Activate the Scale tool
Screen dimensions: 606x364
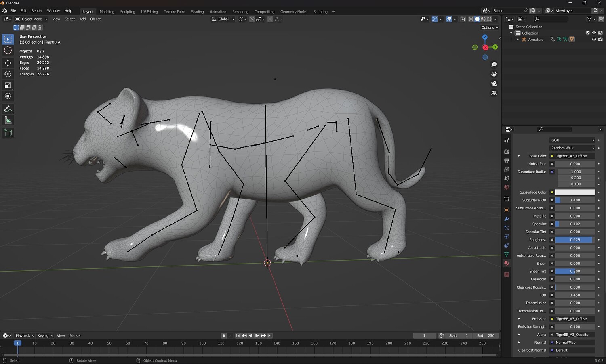(8, 85)
